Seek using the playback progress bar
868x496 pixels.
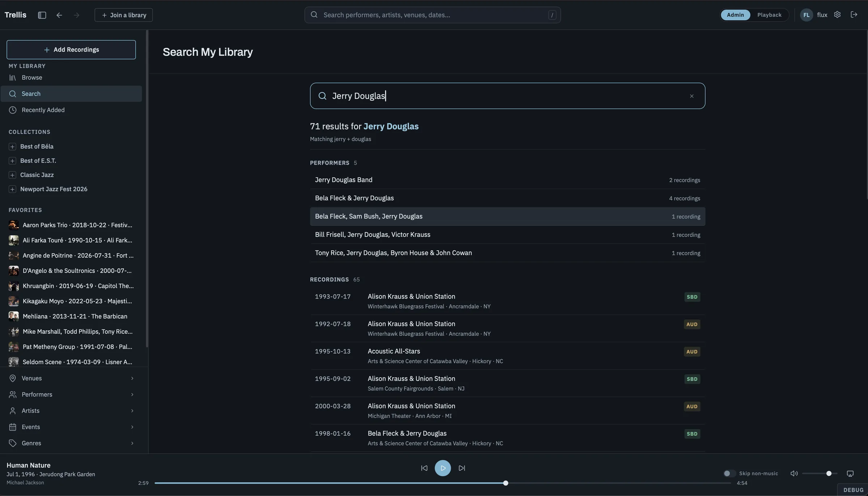(443, 483)
